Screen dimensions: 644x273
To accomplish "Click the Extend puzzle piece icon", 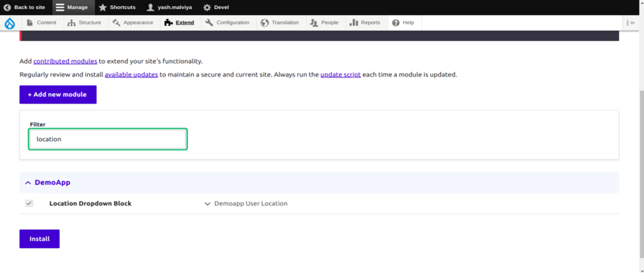I will pyautogui.click(x=168, y=23).
